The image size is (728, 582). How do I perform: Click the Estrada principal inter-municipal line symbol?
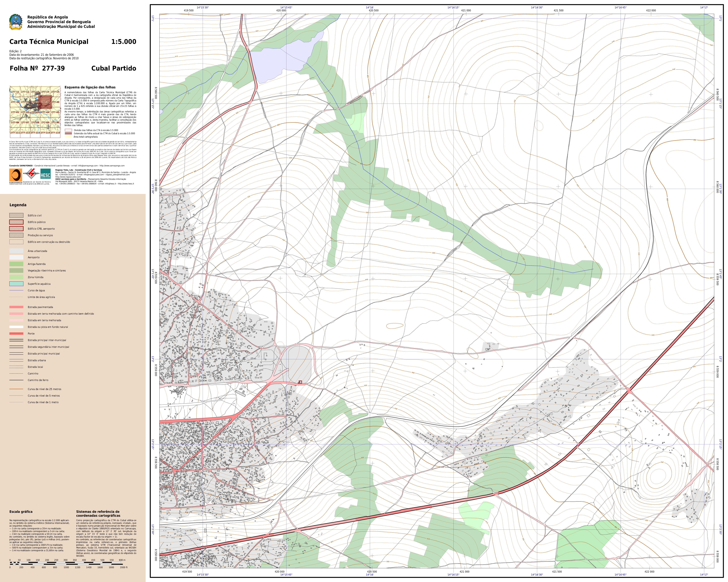pos(16,340)
